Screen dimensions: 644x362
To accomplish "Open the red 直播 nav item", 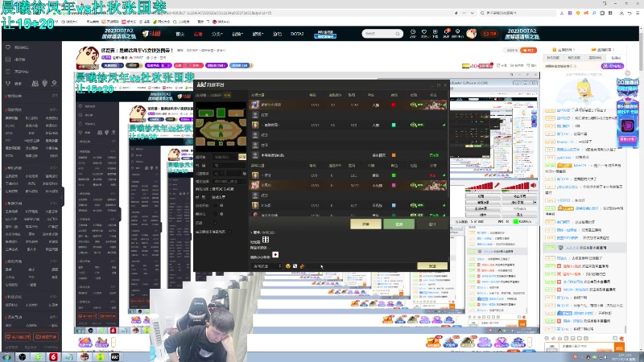I will pyautogui.click(x=198, y=34).
